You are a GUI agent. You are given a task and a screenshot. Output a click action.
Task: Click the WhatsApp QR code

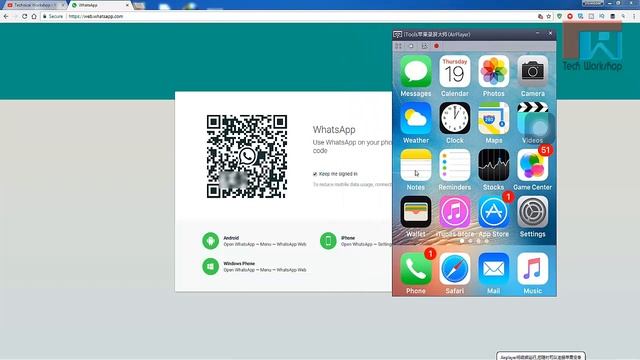247,156
